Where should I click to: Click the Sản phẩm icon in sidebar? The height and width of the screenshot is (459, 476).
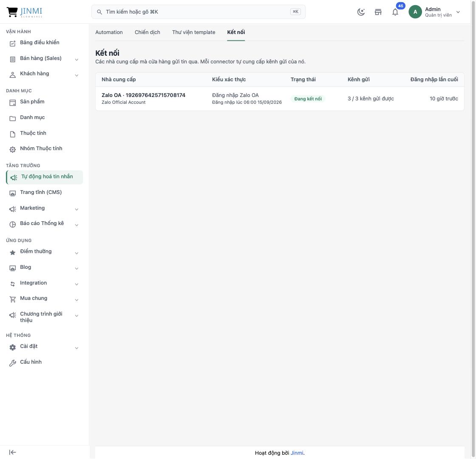pyautogui.click(x=12, y=103)
